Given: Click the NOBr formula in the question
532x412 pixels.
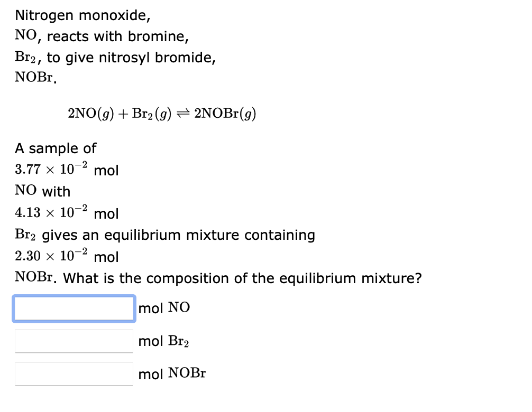Looking at the screenshot, I should [x=33, y=278].
